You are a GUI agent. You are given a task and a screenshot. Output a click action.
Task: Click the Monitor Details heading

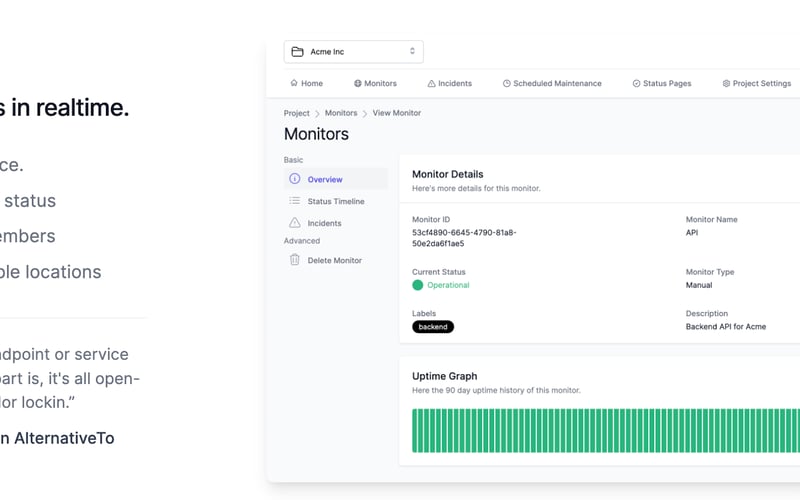pos(447,174)
